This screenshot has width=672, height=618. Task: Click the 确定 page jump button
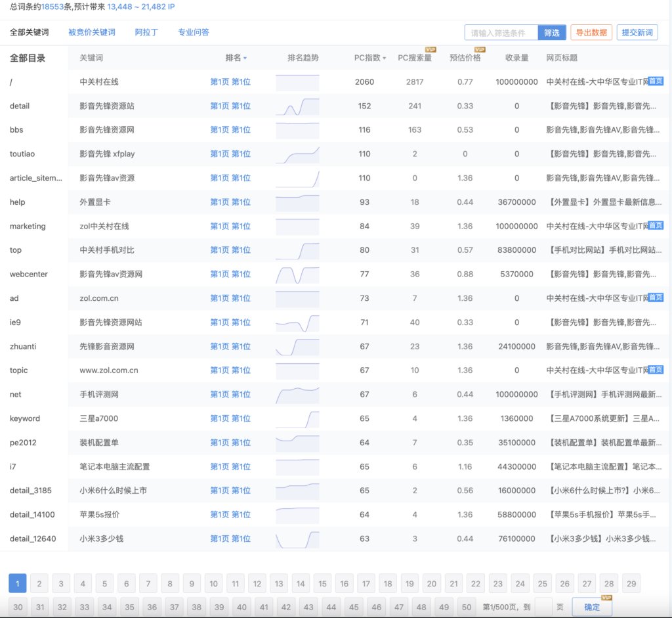[592, 607]
